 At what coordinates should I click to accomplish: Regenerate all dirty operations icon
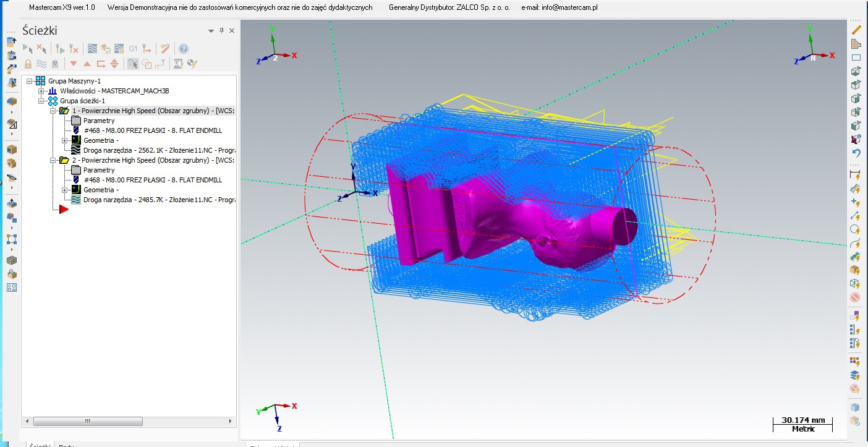coord(74,48)
